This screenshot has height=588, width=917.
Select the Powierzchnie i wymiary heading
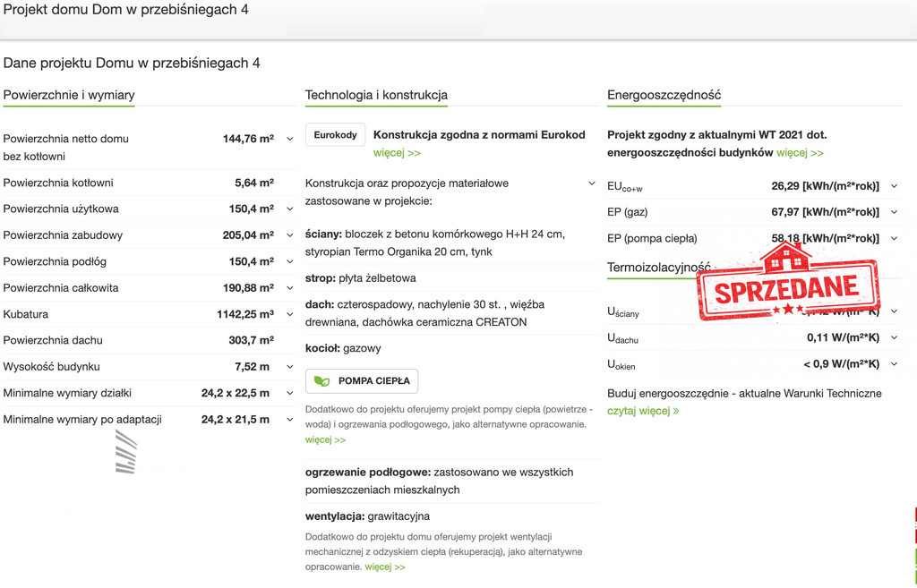(69, 95)
